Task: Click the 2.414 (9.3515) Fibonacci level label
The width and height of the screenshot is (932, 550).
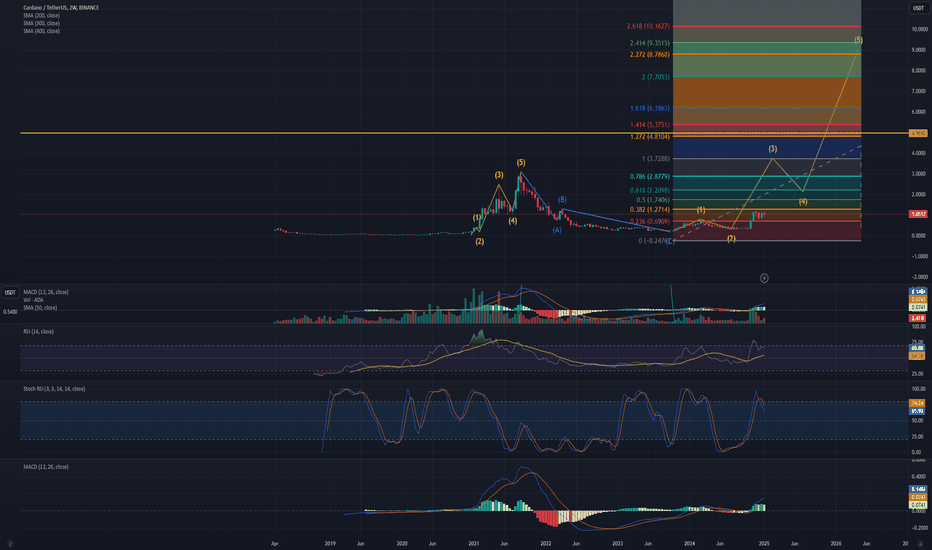Action: click(650, 43)
